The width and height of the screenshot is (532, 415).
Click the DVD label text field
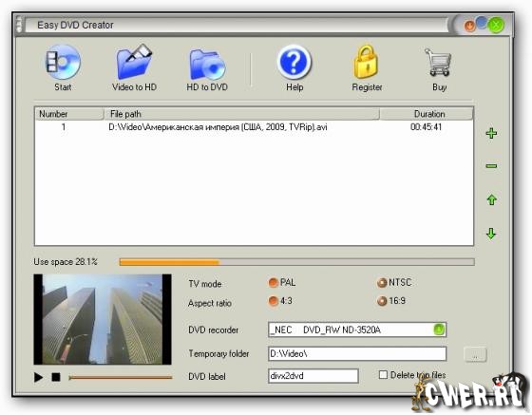pyautogui.click(x=313, y=376)
